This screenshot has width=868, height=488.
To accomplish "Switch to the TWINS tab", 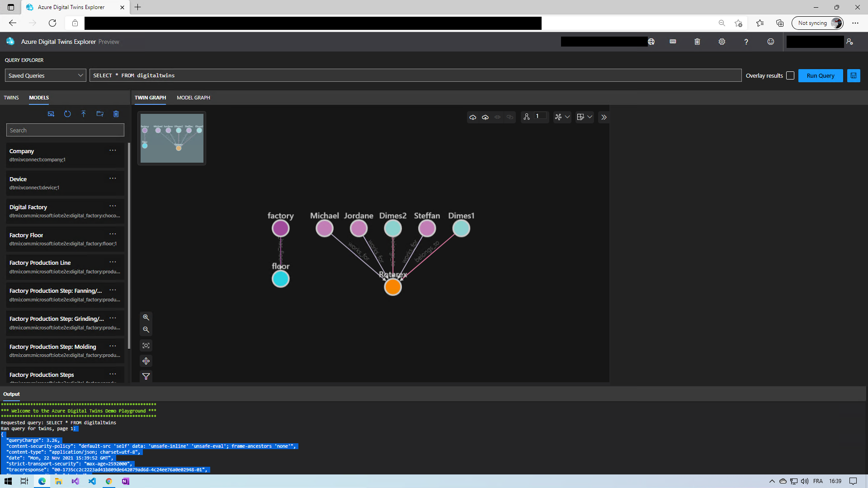I will tap(11, 98).
